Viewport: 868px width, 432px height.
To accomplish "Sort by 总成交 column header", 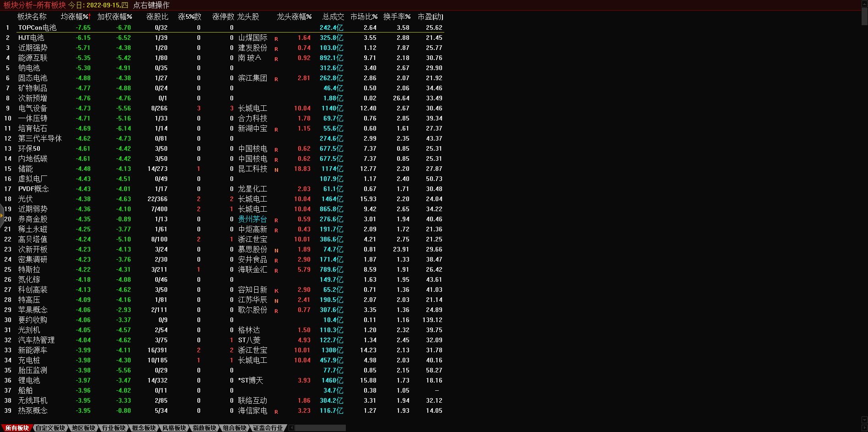I will click(x=333, y=16).
